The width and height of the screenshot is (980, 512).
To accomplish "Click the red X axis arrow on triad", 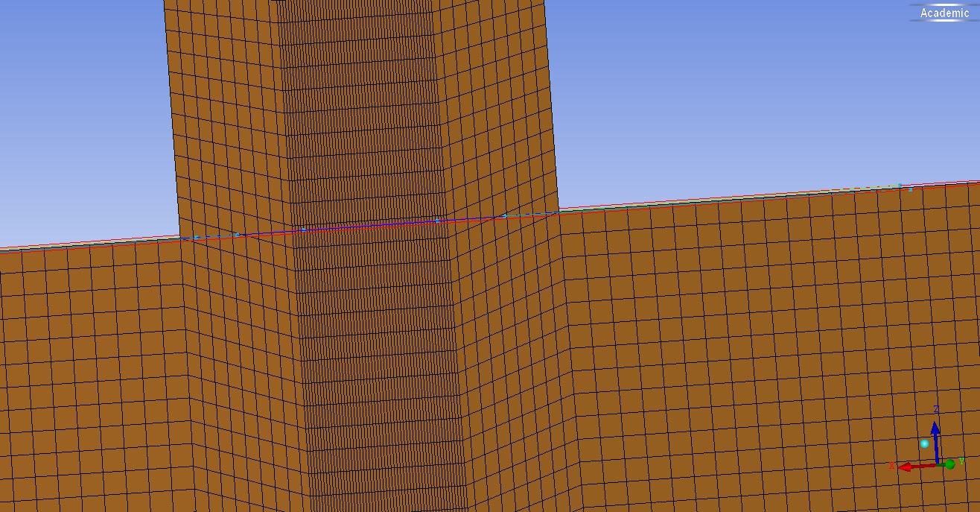I will pyautogui.click(x=917, y=467).
